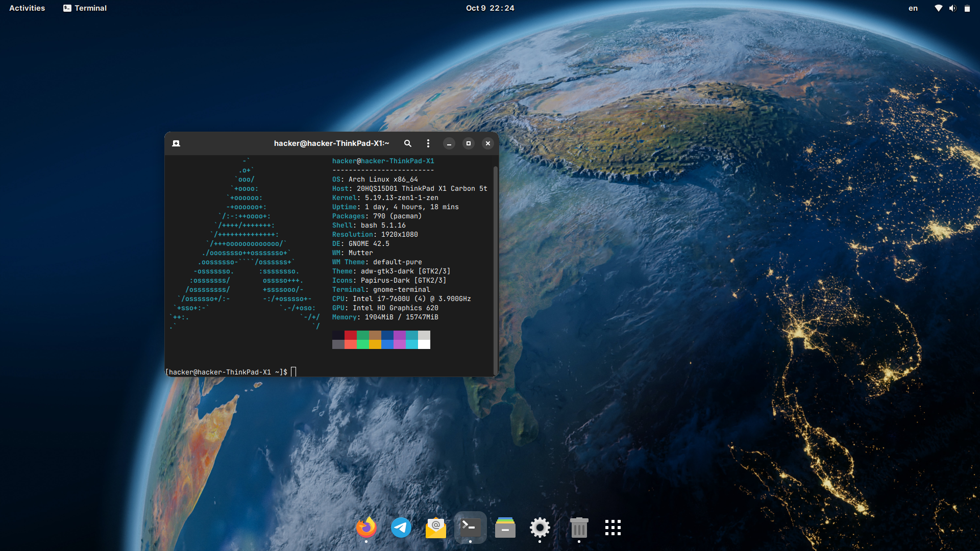Click the Wi-Fi status icon
Viewport: 980px width, 551px height.
[x=938, y=8]
